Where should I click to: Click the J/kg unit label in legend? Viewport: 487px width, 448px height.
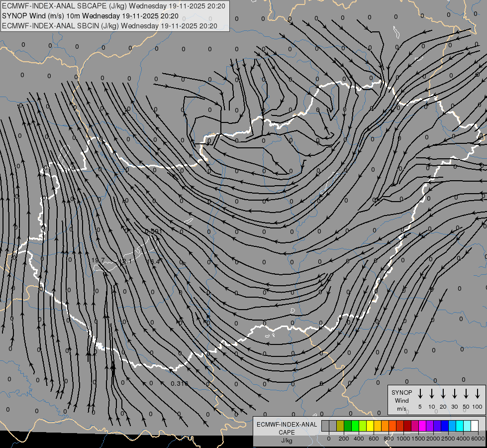pos(287,441)
